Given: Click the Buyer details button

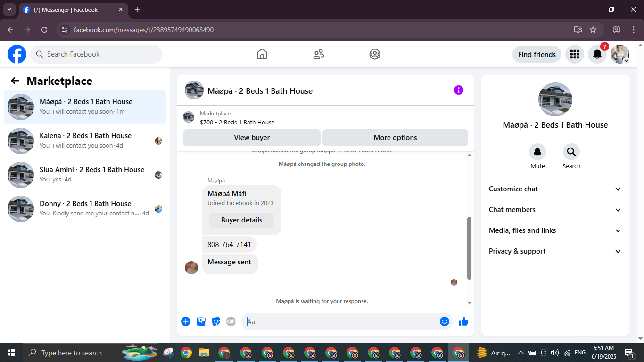Looking at the screenshot, I should (241, 220).
